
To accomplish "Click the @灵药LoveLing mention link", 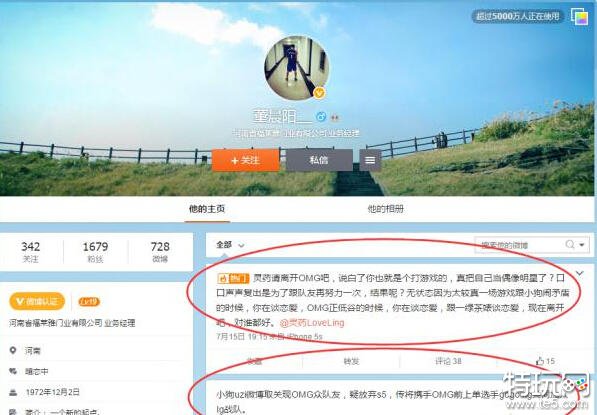I will (312, 323).
